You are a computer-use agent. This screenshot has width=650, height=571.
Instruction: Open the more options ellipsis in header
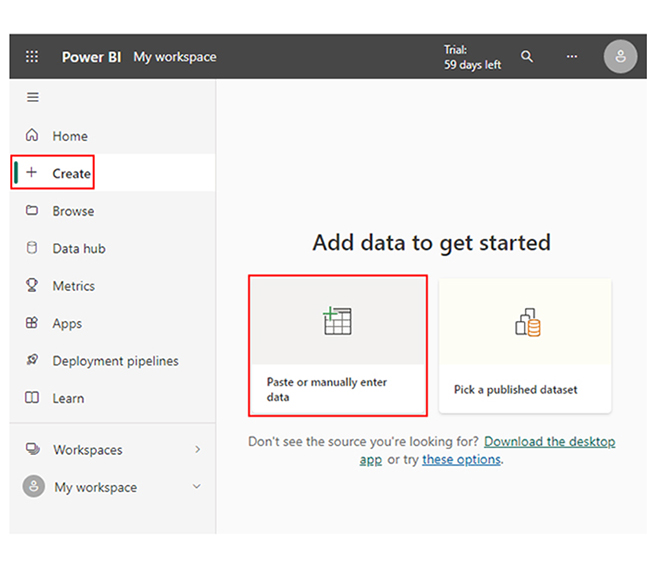pos(572,56)
